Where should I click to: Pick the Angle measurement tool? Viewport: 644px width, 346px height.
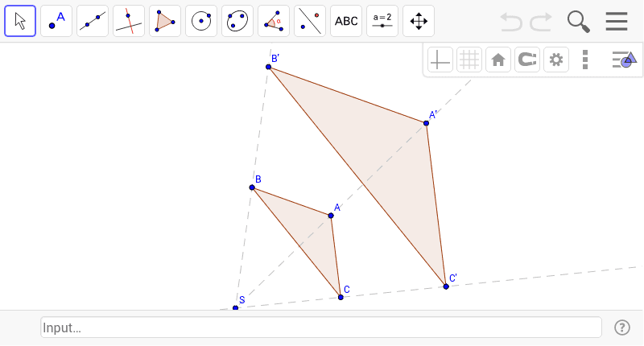274,21
